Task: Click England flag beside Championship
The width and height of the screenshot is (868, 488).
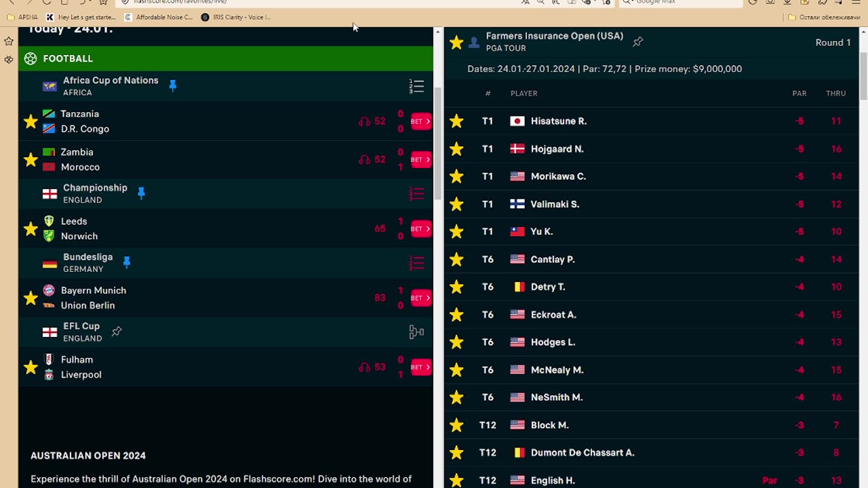Action: pyautogui.click(x=50, y=194)
